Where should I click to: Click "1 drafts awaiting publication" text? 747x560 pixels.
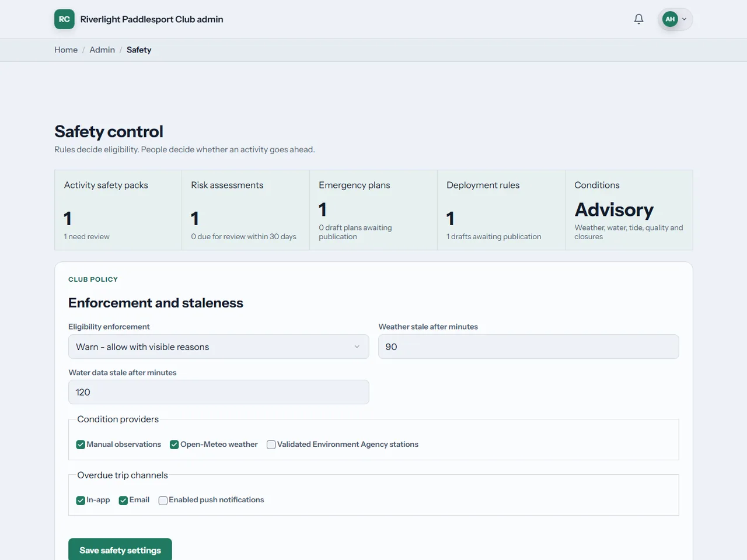pyautogui.click(x=494, y=237)
